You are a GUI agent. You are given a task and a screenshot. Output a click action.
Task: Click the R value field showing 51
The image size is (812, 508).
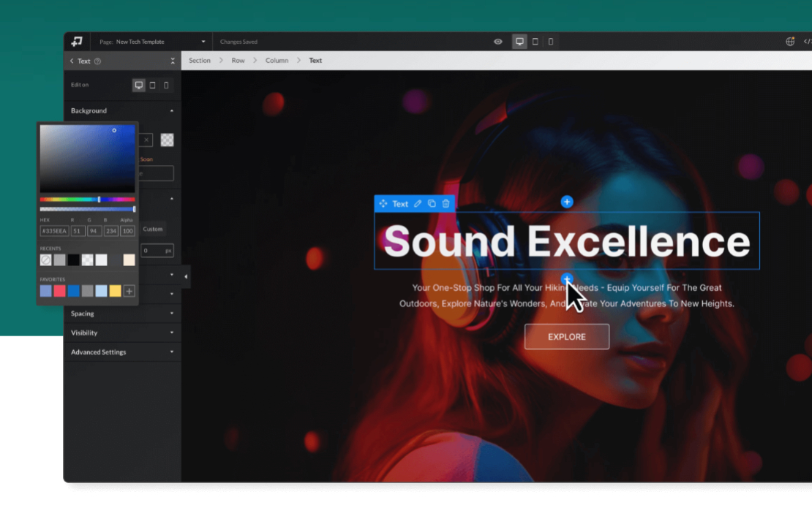click(x=78, y=231)
